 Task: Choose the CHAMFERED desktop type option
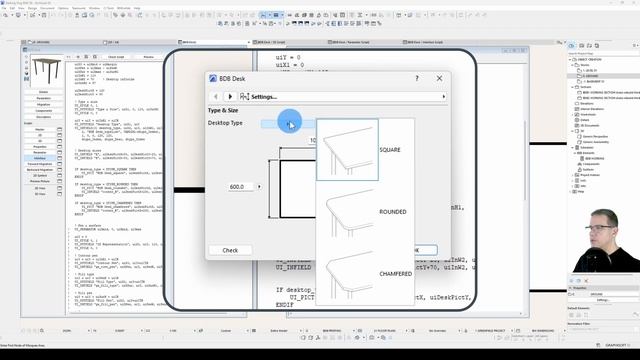365,274
